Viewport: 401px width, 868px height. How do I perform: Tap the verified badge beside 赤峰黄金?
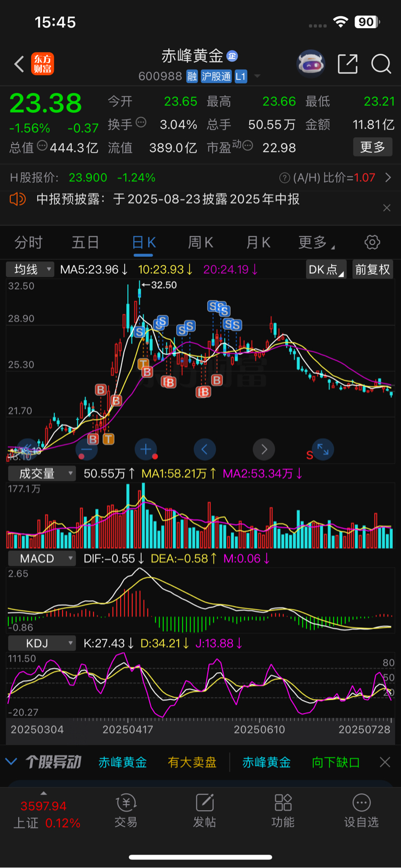232,56
